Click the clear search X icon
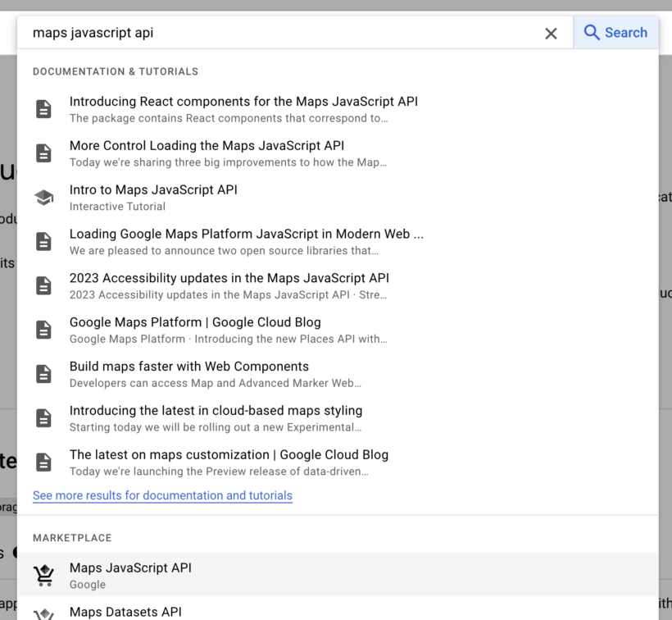This screenshot has width=672, height=620. point(551,34)
